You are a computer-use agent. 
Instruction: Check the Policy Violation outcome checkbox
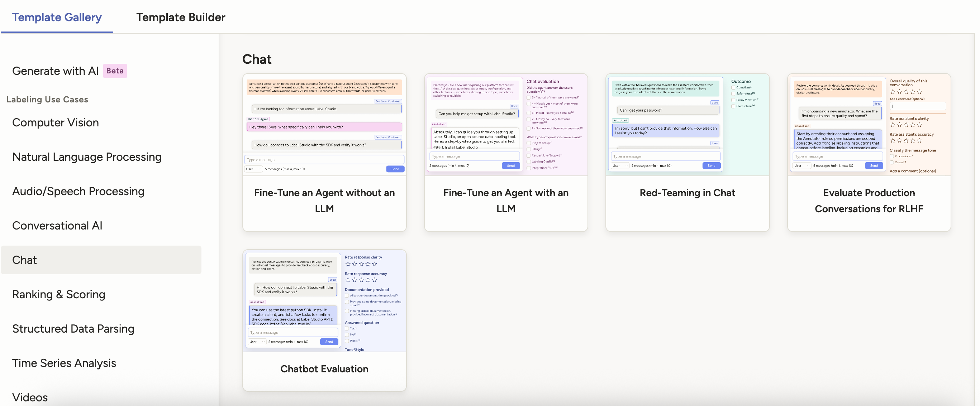[733, 100]
